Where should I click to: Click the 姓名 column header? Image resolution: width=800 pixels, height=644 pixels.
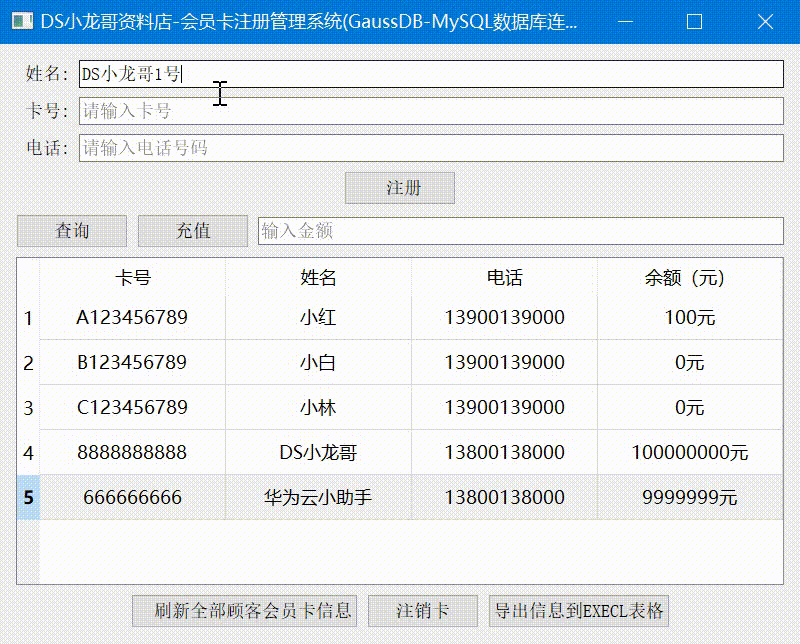(x=316, y=278)
